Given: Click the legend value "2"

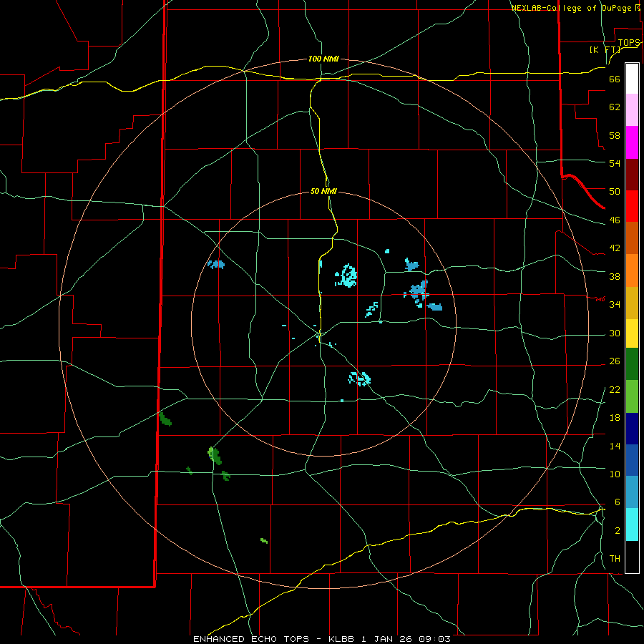Looking at the screenshot, I should [617, 531].
